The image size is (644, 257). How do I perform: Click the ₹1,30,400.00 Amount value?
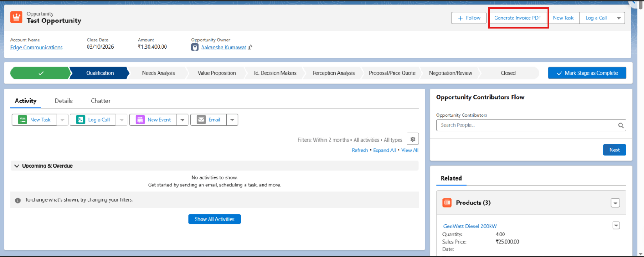pyautogui.click(x=152, y=47)
